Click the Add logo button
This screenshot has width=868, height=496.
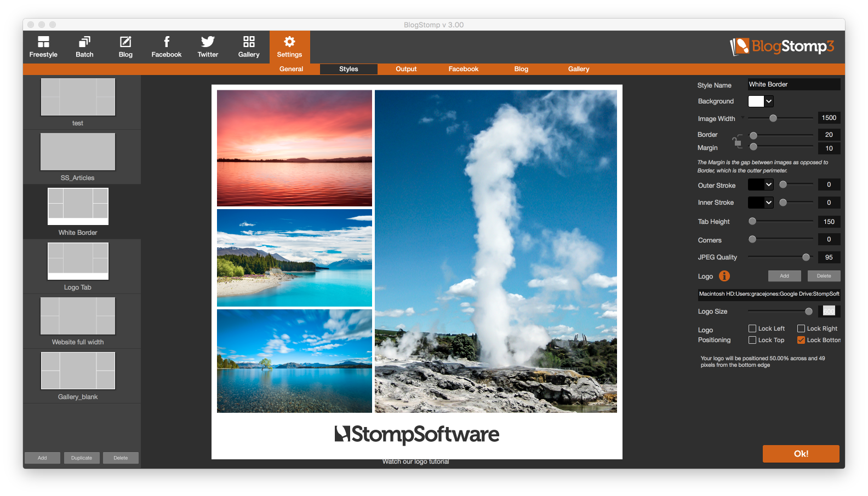click(785, 276)
